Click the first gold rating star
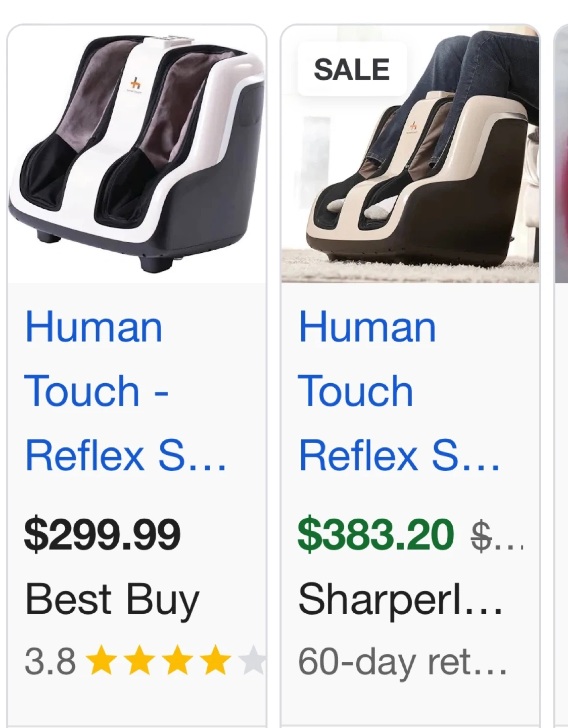The width and height of the screenshot is (568, 728). (102, 660)
